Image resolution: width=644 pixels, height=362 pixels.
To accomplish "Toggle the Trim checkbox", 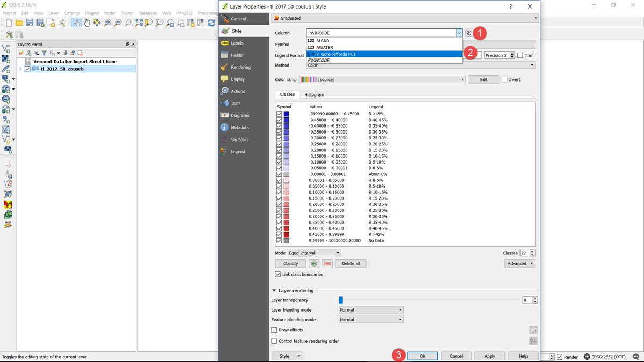I will pos(521,55).
